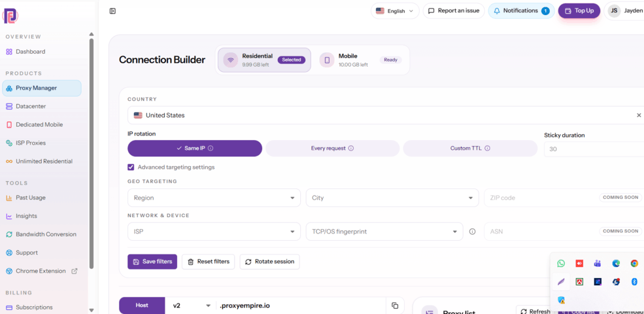The width and height of the screenshot is (644, 314).
Task: Open the Notifications panel
Action: (x=521, y=10)
